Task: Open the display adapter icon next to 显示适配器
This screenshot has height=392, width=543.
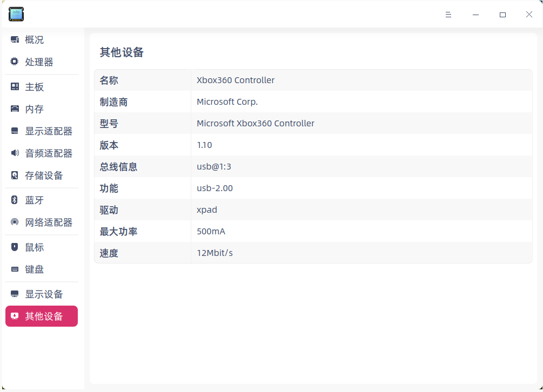Action: pyautogui.click(x=14, y=131)
